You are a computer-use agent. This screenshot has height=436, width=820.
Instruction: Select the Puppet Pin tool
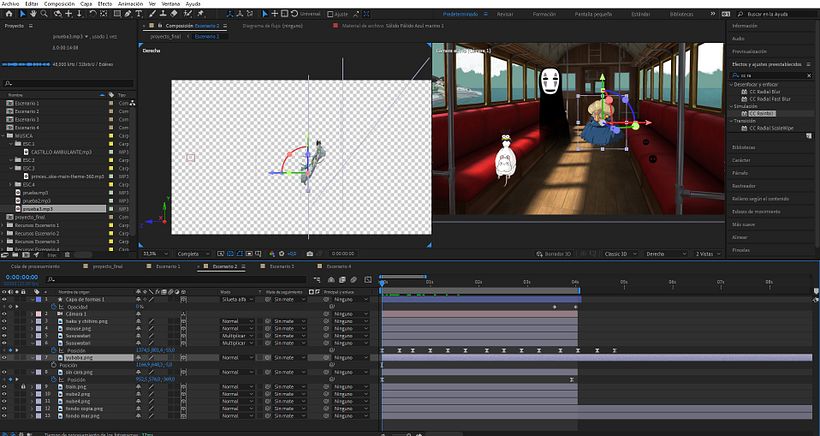(x=200, y=14)
